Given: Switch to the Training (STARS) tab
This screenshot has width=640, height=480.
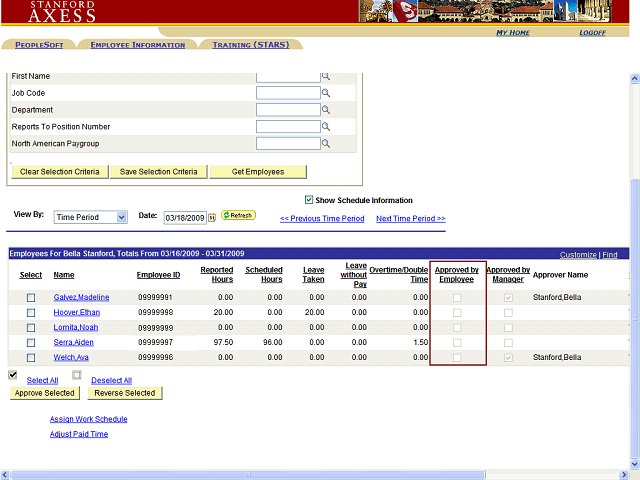Looking at the screenshot, I should [251, 45].
